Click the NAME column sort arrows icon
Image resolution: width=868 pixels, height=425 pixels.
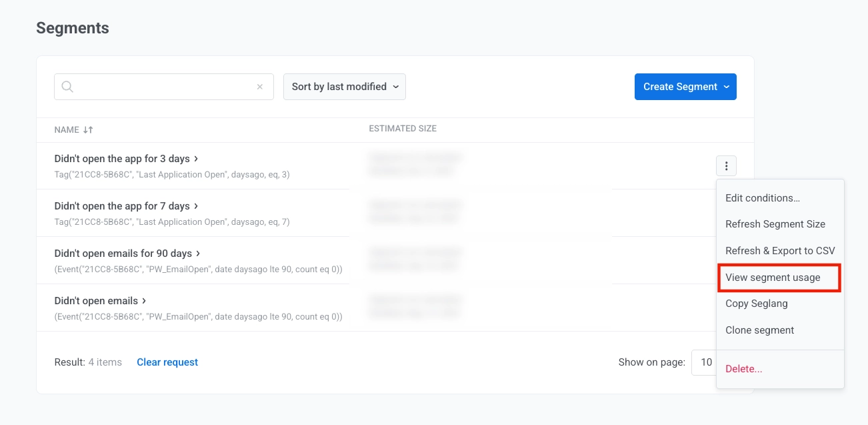(x=88, y=130)
